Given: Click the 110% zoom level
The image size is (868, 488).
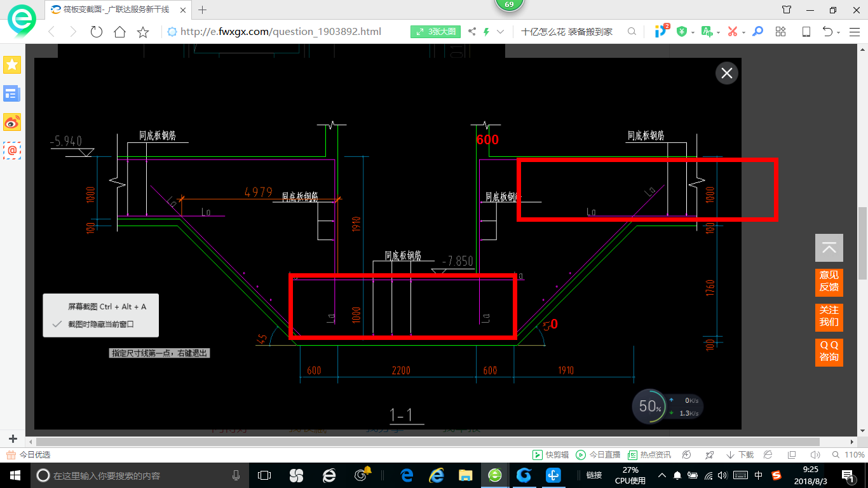Looking at the screenshot, I should pos(850,455).
